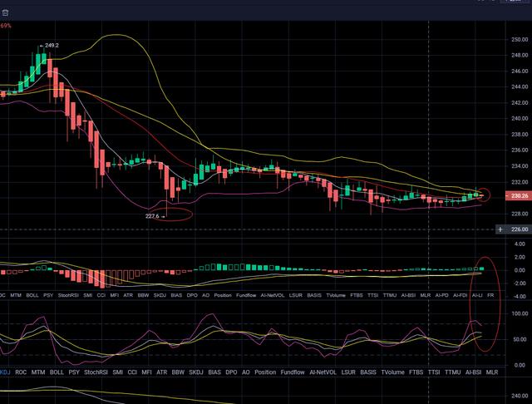Select Fundflow in the upper indicator row
The width and height of the screenshot is (532, 404).
click(x=246, y=295)
